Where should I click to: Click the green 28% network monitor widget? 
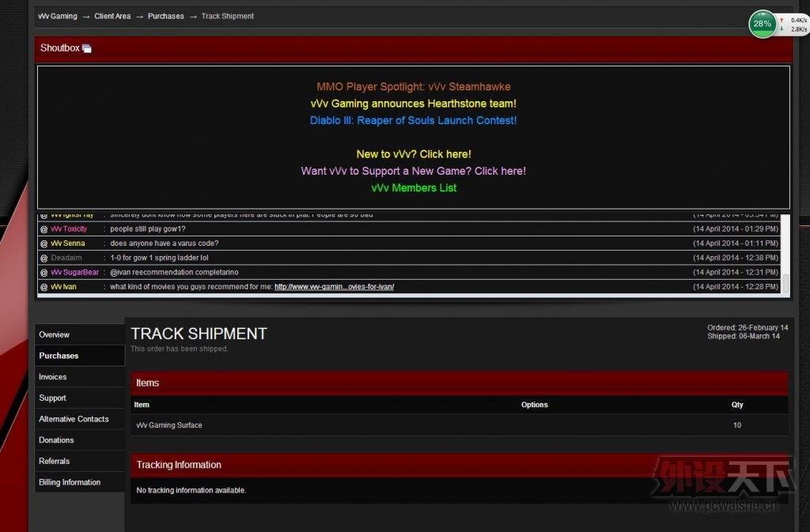(x=762, y=24)
